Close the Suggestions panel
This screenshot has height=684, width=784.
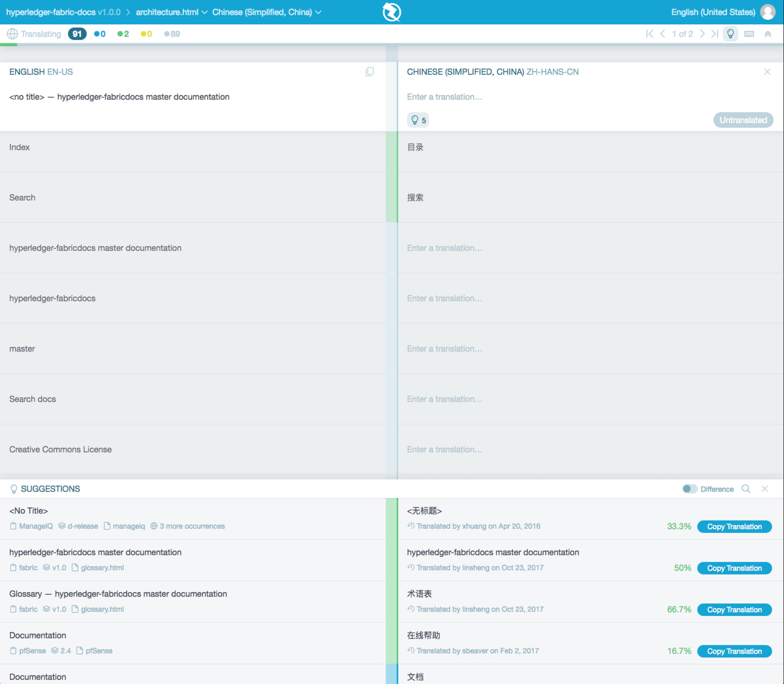click(x=765, y=489)
